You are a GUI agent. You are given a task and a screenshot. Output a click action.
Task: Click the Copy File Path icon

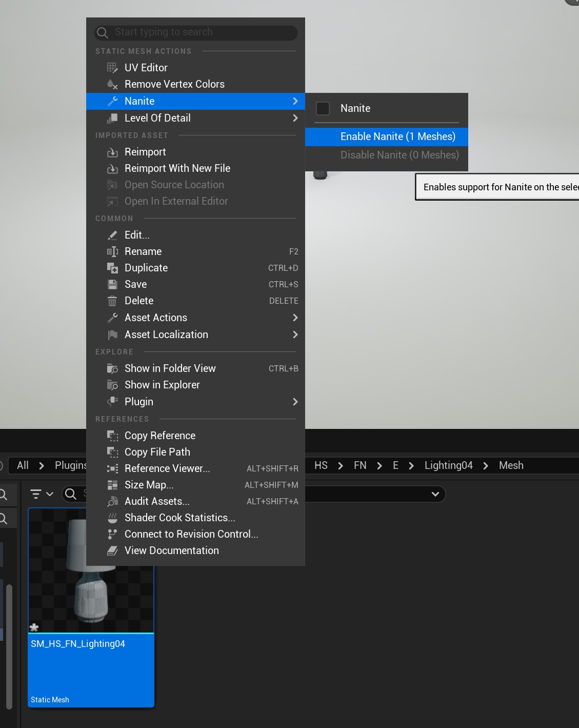tap(112, 452)
